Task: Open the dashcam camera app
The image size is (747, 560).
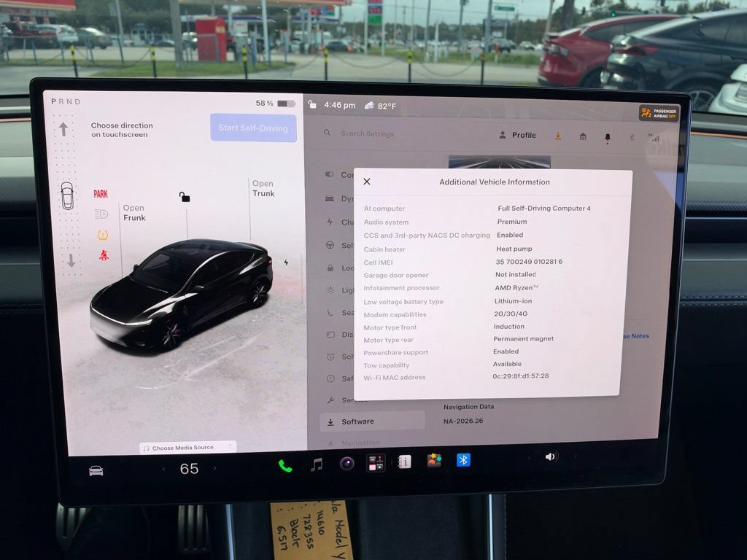Action: point(347,463)
